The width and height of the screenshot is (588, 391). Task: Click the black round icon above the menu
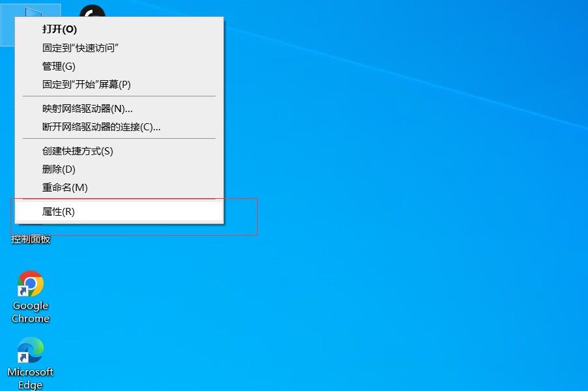(92, 10)
